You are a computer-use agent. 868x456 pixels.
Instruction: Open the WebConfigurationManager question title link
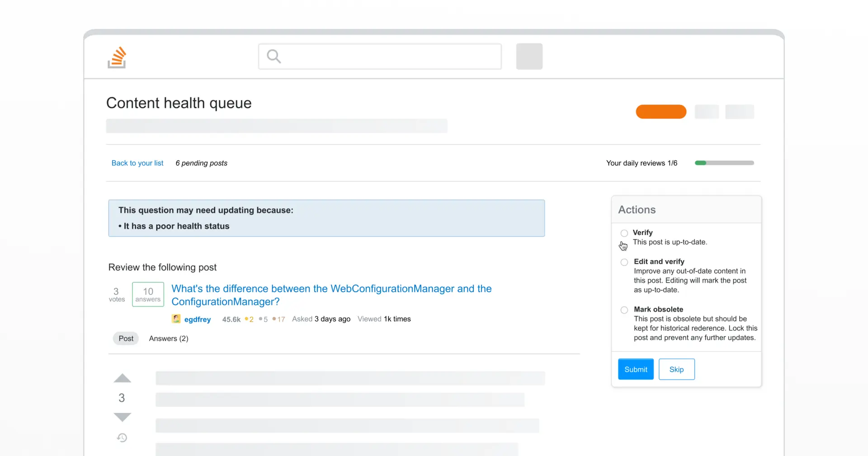[x=331, y=295]
